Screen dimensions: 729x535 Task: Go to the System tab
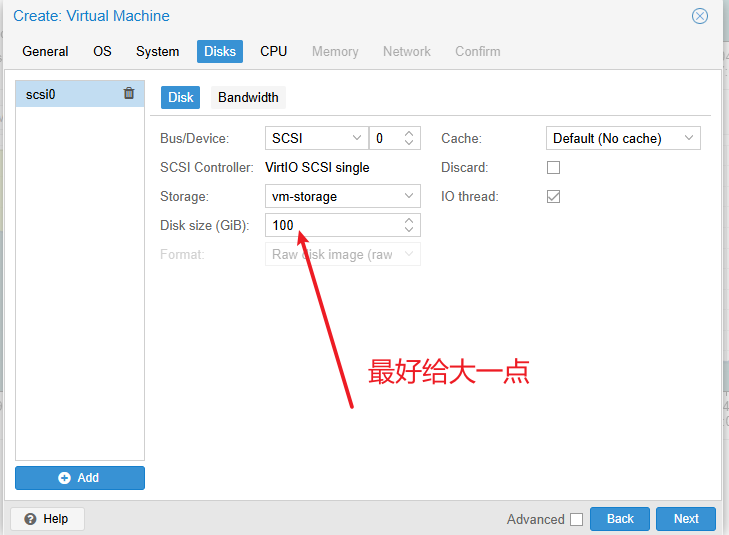(x=158, y=51)
